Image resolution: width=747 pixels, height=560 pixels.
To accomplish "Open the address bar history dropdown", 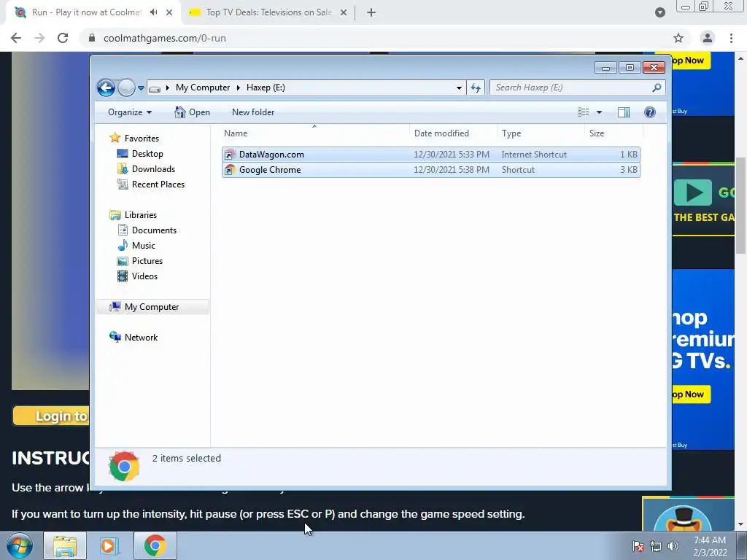I will pyautogui.click(x=459, y=87).
